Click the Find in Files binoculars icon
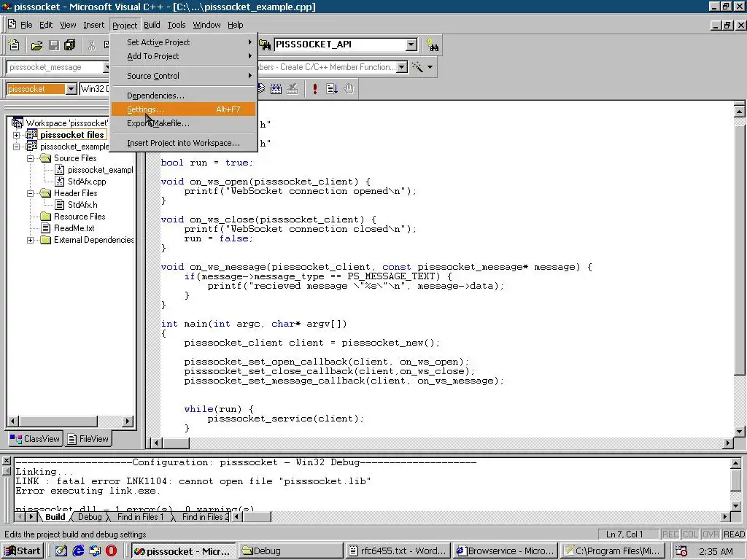Viewport: 747px width, 560px height. (264, 44)
